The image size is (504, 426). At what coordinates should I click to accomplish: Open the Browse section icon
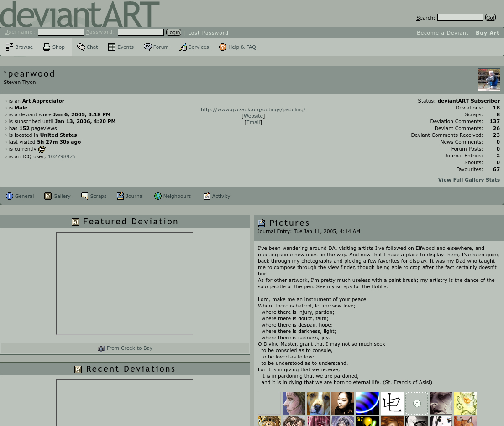tap(9, 47)
